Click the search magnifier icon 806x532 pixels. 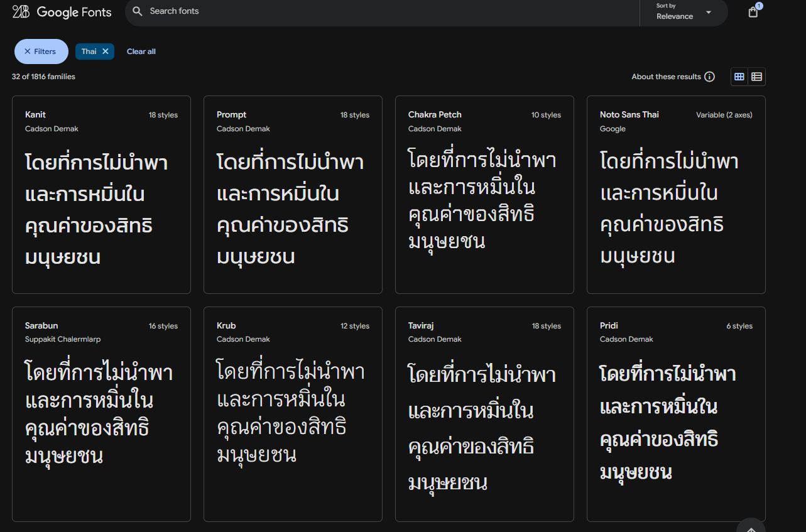(x=138, y=11)
